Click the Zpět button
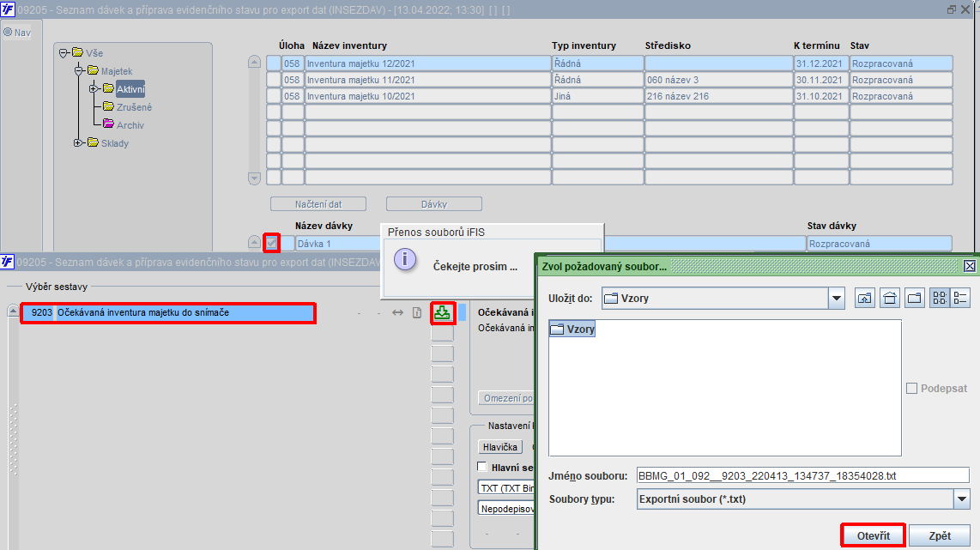 coord(940,535)
